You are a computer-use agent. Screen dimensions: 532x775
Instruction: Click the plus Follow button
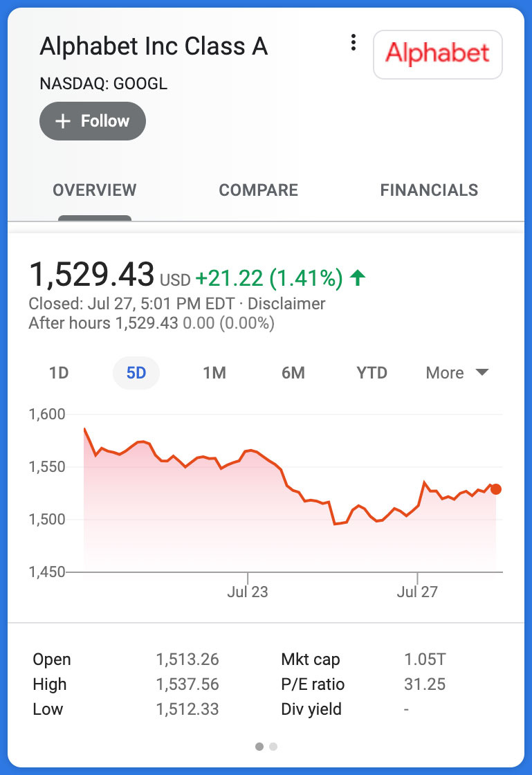(93, 121)
